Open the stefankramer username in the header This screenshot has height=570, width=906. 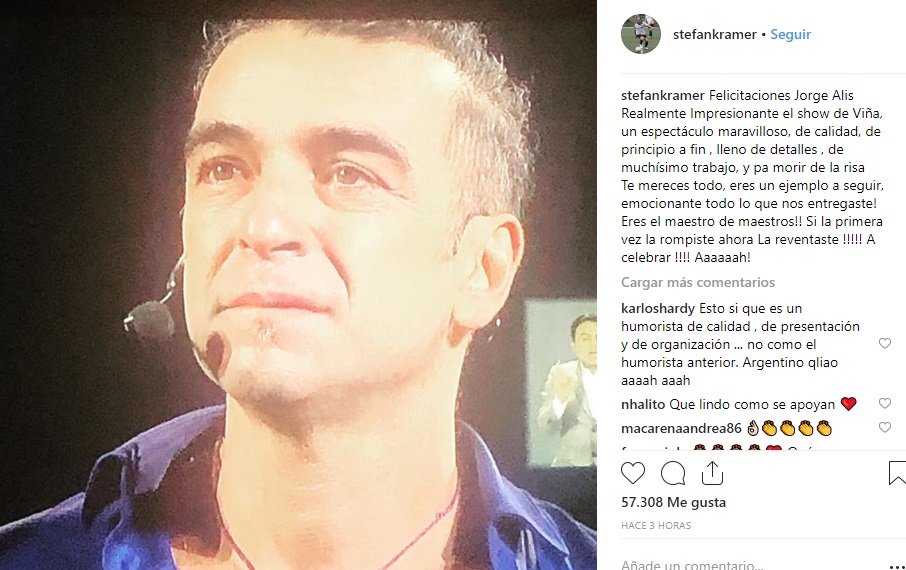point(715,34)
